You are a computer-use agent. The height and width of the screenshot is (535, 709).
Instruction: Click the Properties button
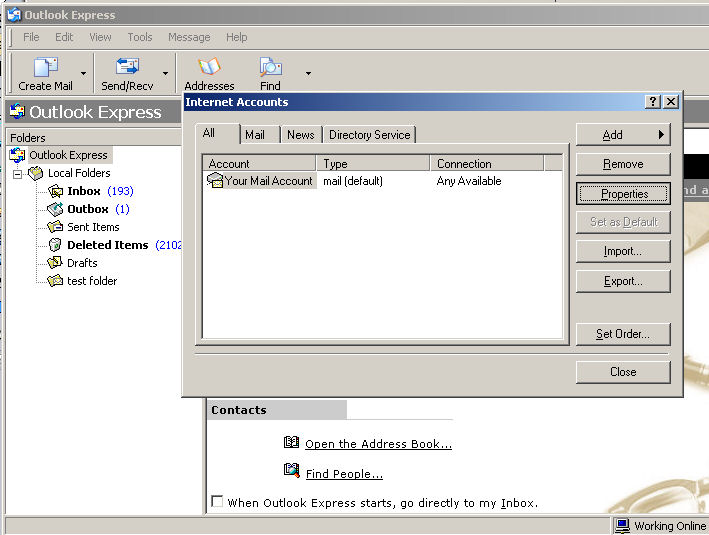tap(623, 194)
